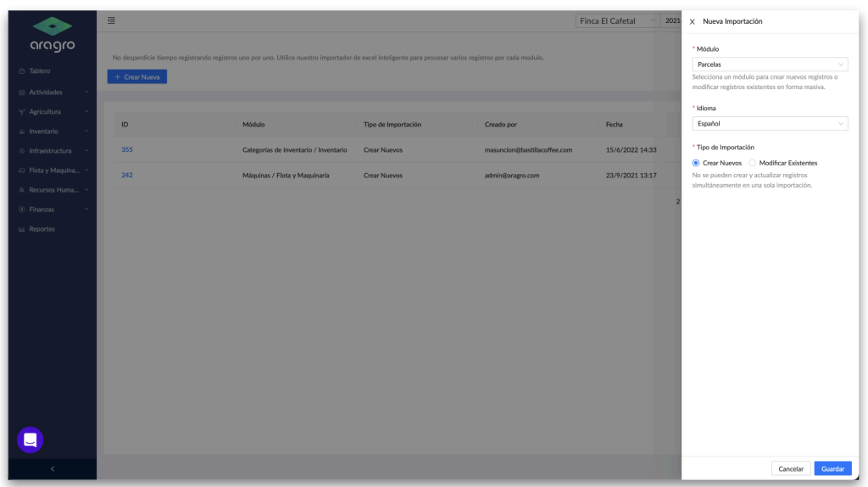868x487 pixels.
Task: Click the Reportes sidebar icon
Action: tap(21, 229)
